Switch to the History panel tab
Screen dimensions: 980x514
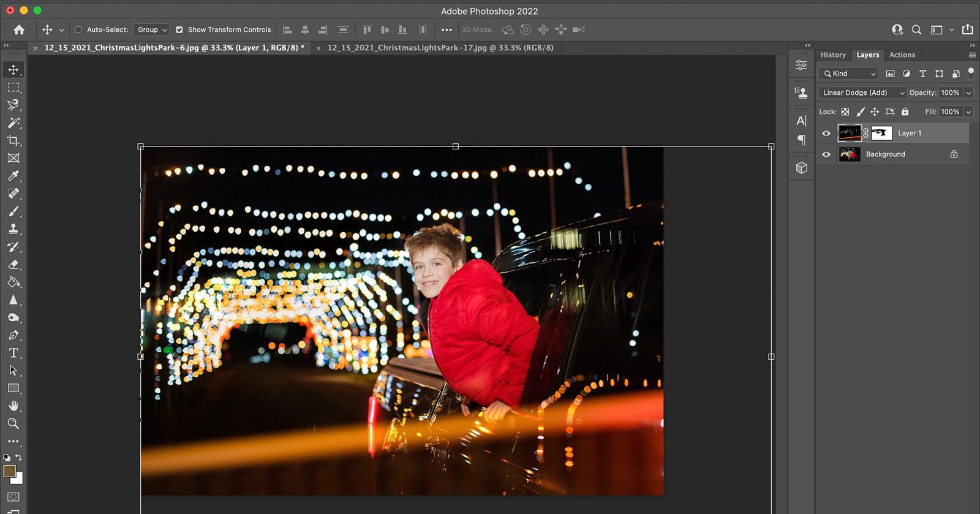[833, 55]
